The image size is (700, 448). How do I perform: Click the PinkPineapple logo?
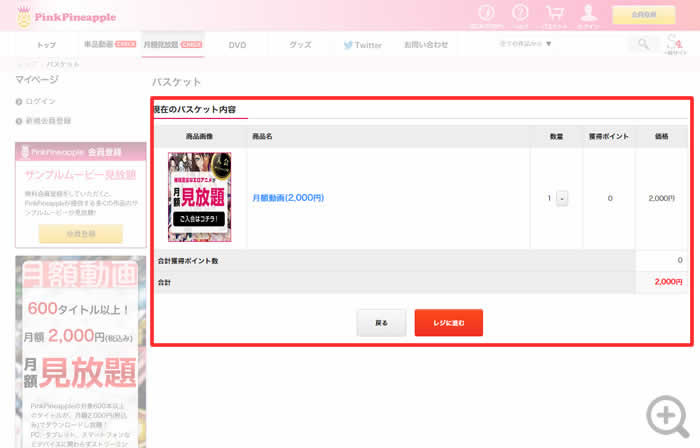pos(66,17)
